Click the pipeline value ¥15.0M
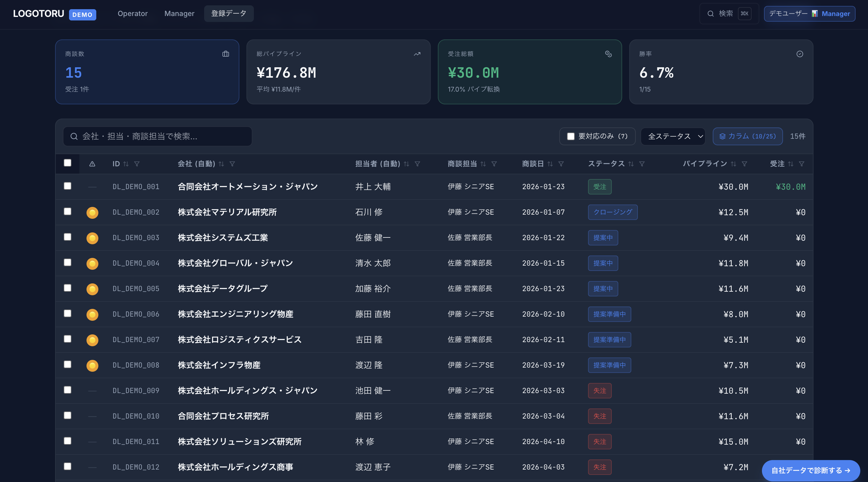 coord(733,442)
